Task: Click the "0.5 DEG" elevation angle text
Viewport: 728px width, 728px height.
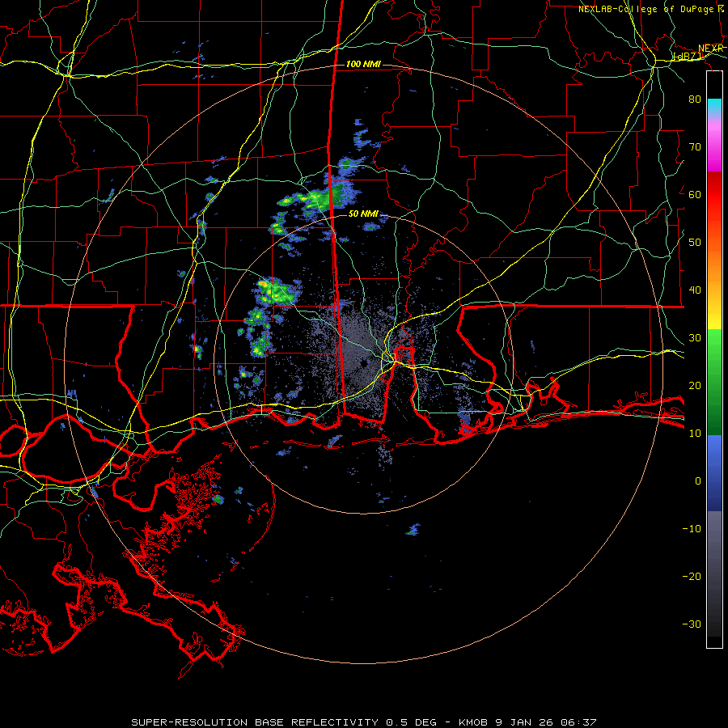Action: point(412,722)
